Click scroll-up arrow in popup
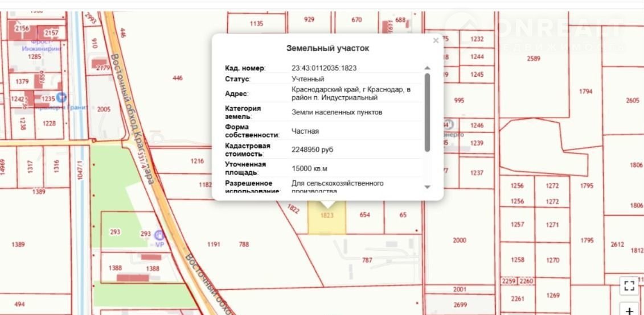 (428, 68)
